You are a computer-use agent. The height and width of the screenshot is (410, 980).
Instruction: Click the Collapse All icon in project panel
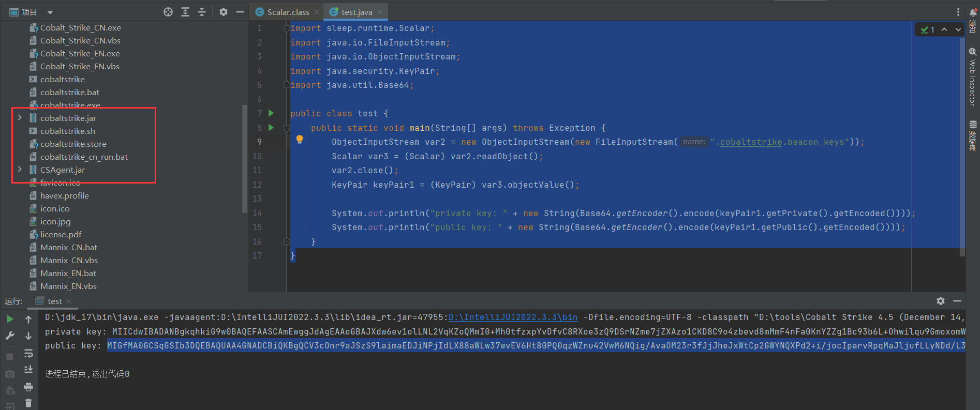click(x=202, y=12)
